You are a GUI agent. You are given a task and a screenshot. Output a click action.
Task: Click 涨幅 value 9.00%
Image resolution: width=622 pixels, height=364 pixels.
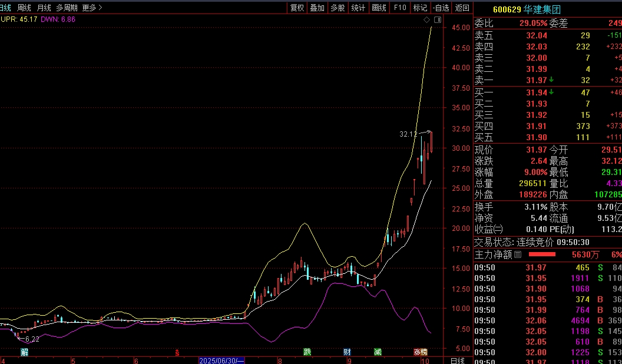click(535, 172)
